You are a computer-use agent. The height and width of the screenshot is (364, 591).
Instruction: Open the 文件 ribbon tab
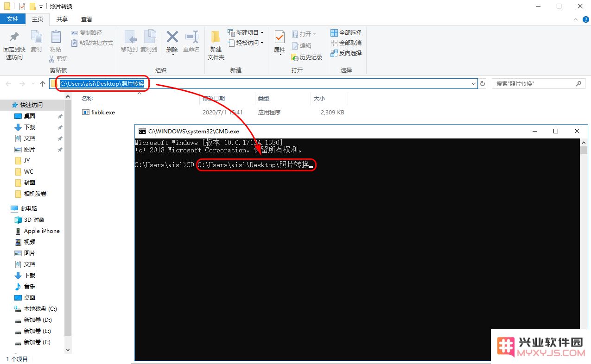(13, 19)
